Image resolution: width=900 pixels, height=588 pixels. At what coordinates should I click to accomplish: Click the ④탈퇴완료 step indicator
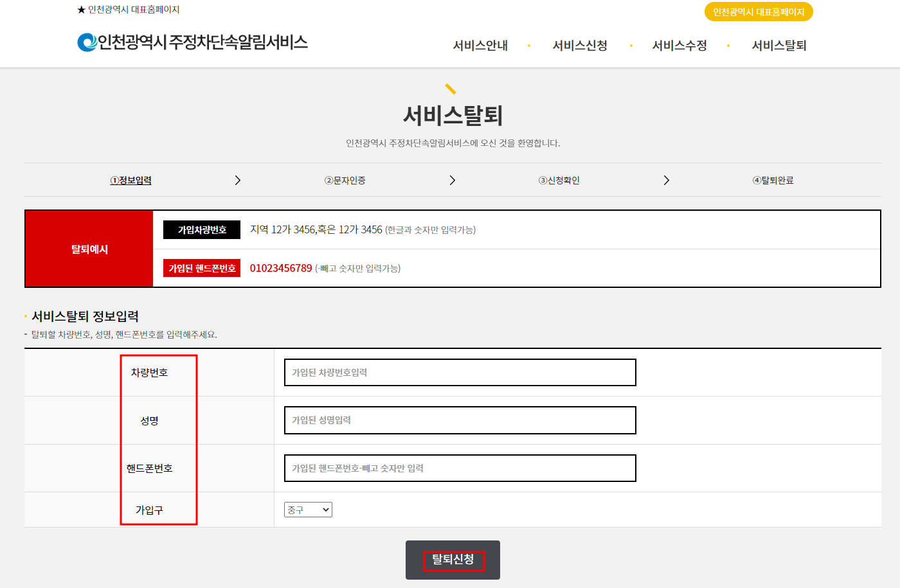(x=773, y=181)
